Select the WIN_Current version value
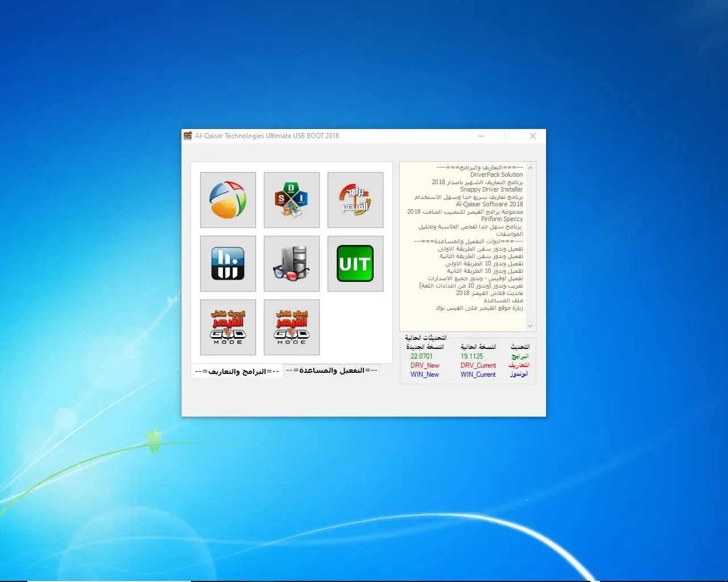Viewport: 728px width, 582px height. (478, 375)
